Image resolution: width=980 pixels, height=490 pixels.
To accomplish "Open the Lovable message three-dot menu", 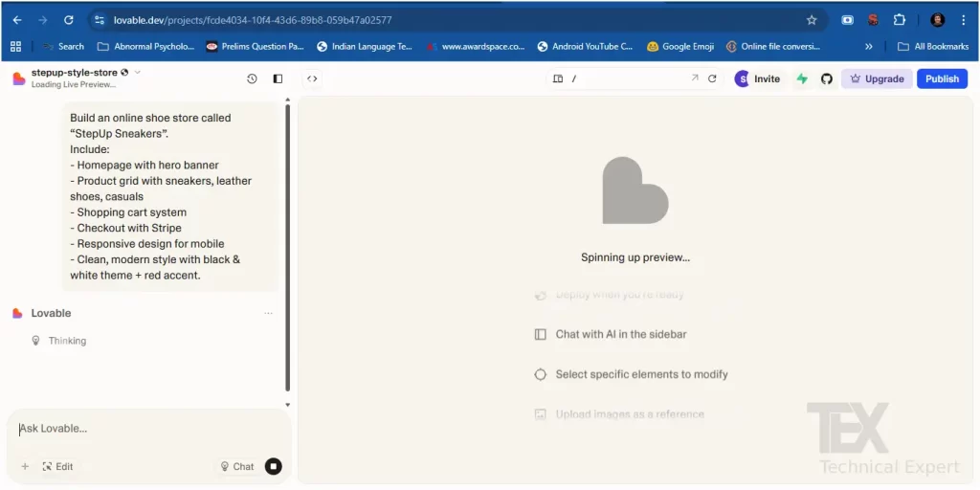I will (268, 313).
